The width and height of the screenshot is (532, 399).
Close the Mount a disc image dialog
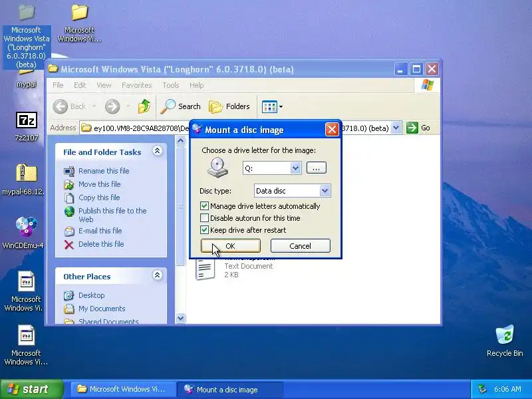(x=332, y=130)
